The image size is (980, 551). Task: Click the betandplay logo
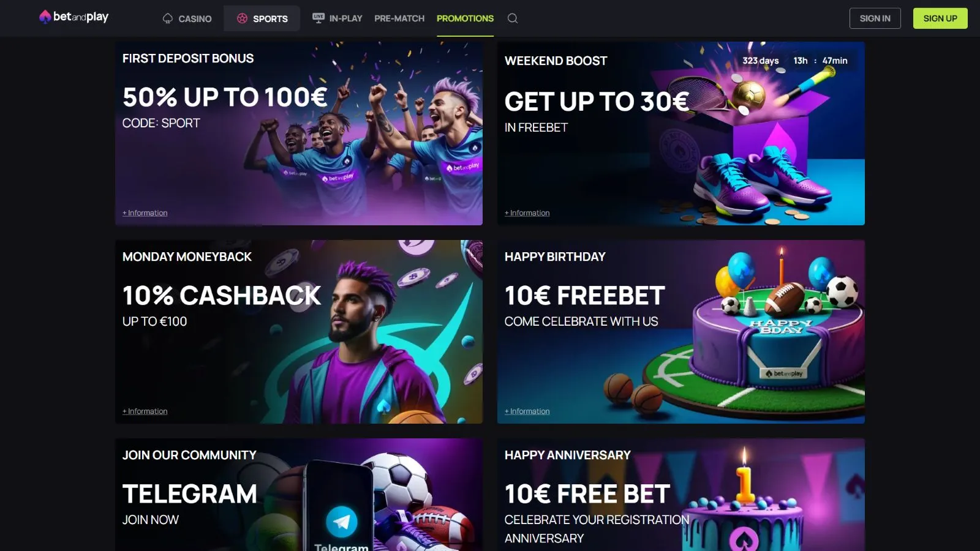click(x=73, y=17)
